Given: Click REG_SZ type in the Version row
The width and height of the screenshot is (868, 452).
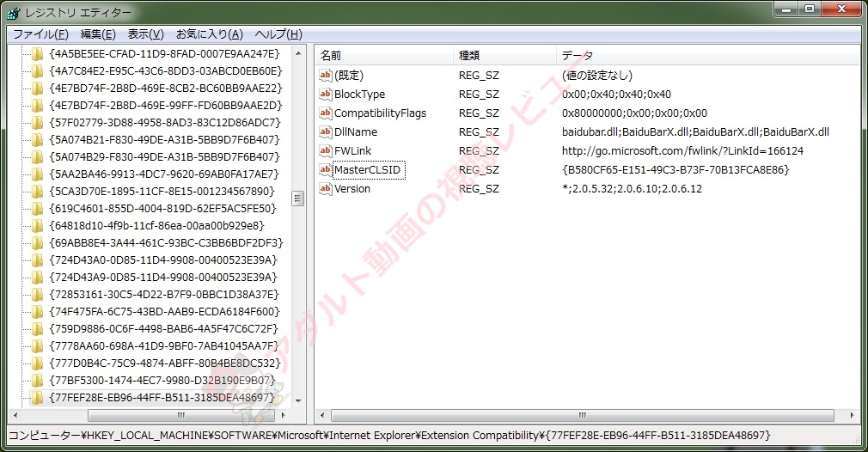Looking at the screenshot, I should point(479,188).
